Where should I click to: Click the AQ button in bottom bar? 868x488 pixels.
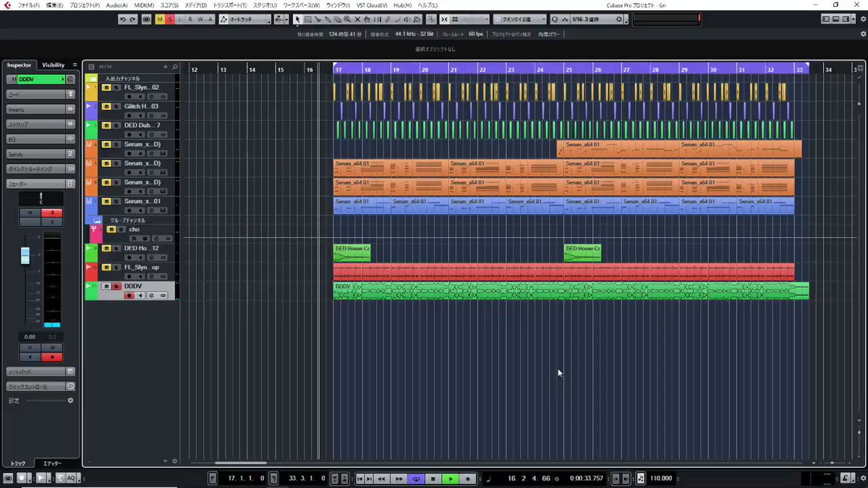[x=71, y=478]
